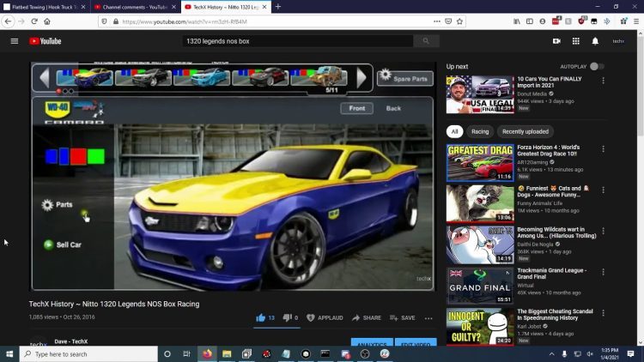Click the Share arrow icon
644x362 pixels.
[x=355, y=317]
